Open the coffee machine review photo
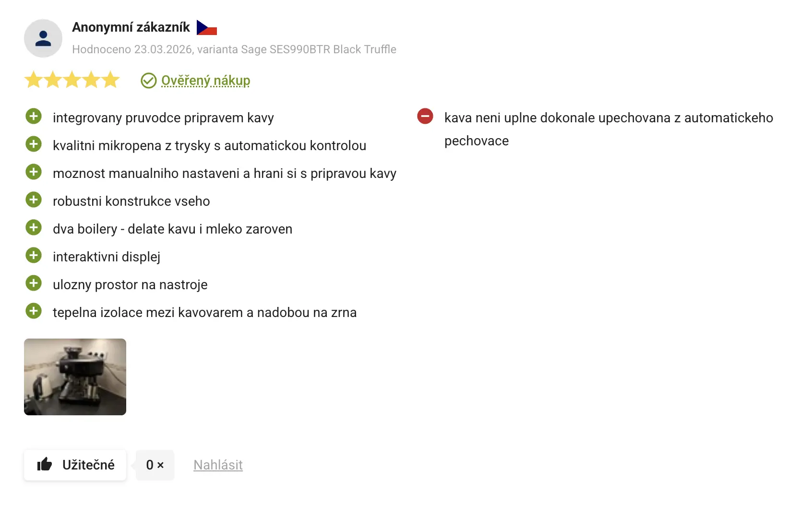This screenshot has width=812, height=516. (75, 377)
